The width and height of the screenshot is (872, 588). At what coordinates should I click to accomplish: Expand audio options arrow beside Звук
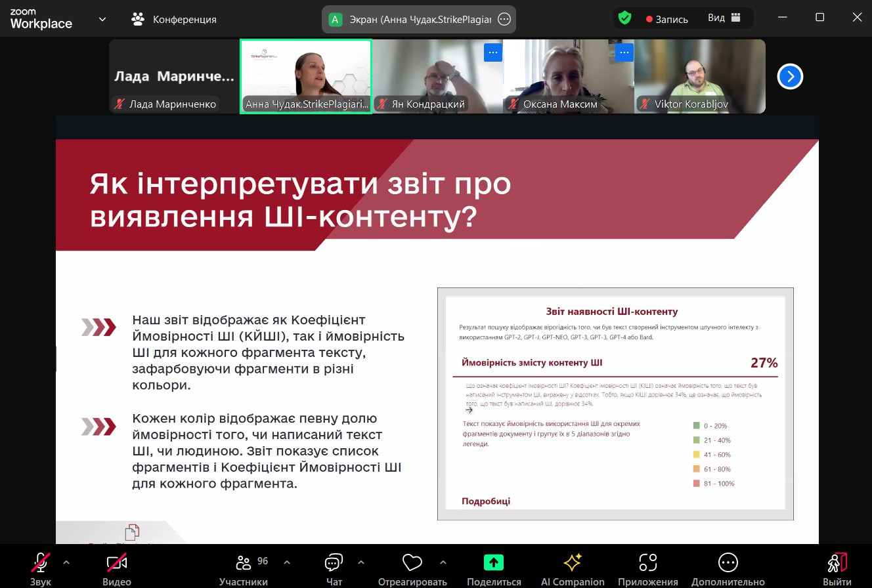click(x=66, y=562)
